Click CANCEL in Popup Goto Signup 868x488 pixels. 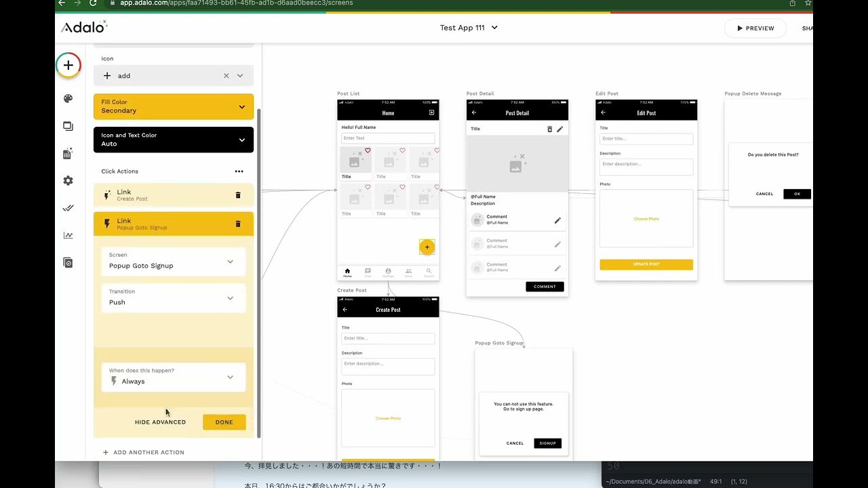click(515, 443)
